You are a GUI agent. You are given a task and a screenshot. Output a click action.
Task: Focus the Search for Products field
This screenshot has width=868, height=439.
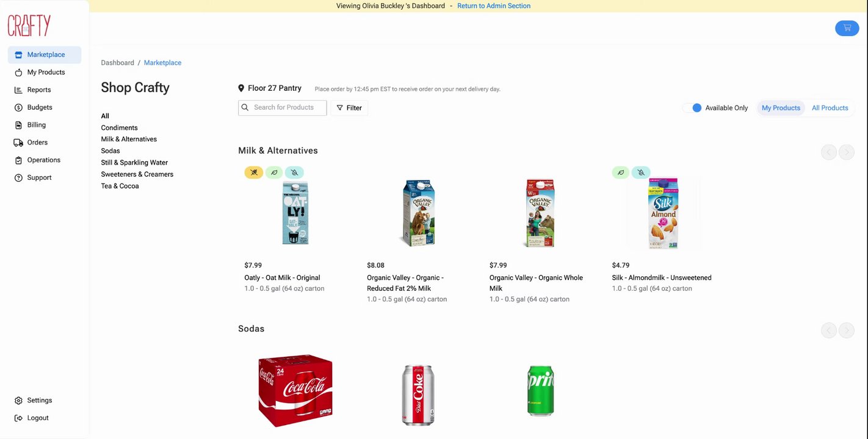(x=283, y=108)
